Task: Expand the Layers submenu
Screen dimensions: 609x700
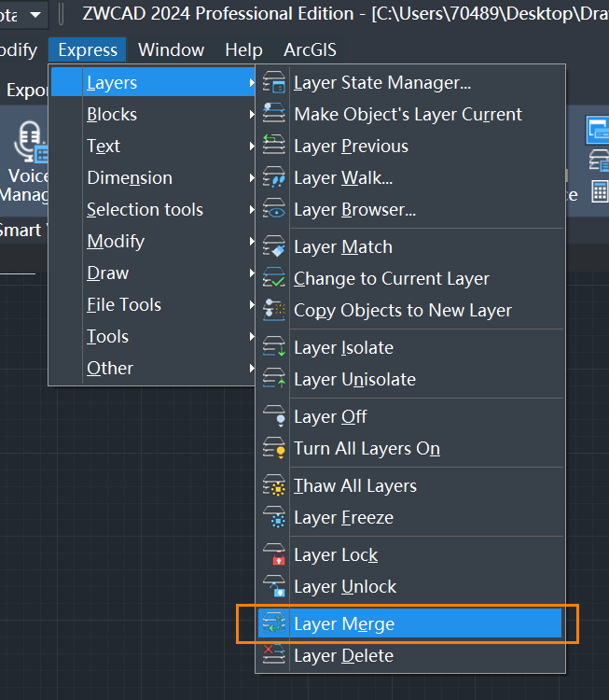Action: pyautogui.click(x=153, y=82)
